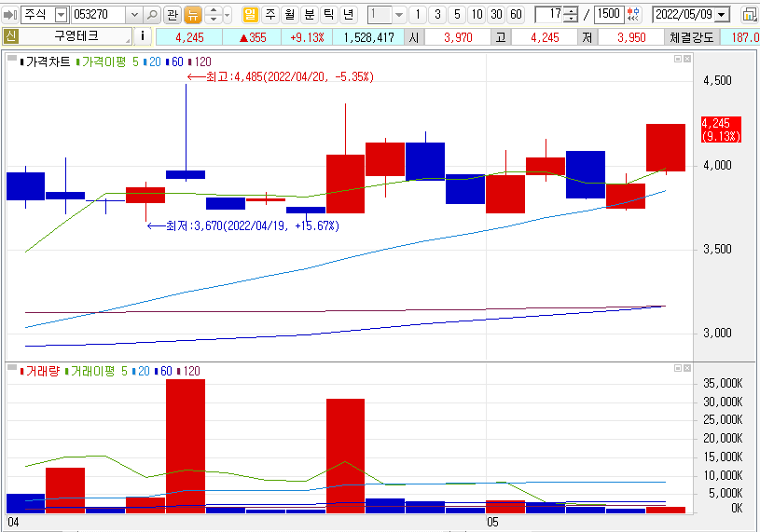
Task: Toggle the orange 뉴 news button
Action: point(192,15)
